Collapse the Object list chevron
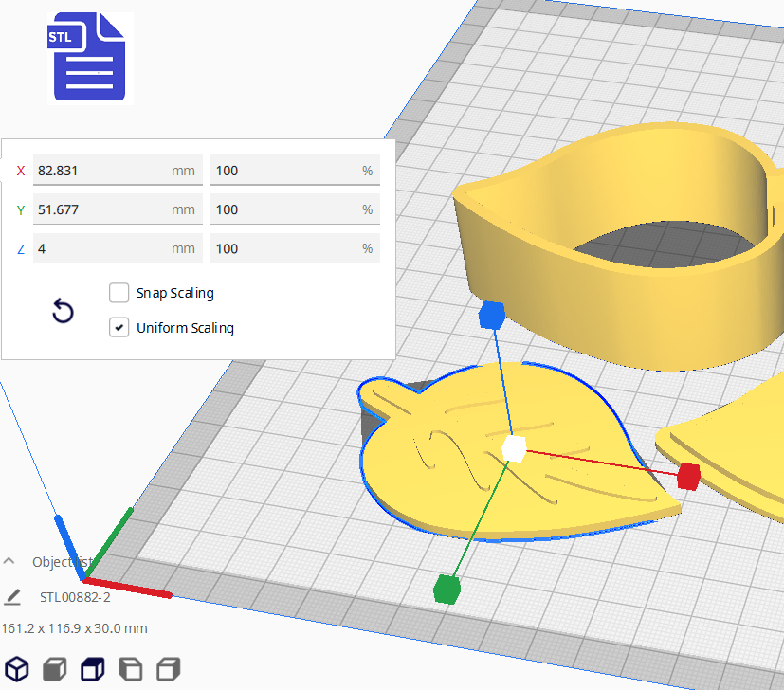Screen dimensions: 784x690 (10, 561)
